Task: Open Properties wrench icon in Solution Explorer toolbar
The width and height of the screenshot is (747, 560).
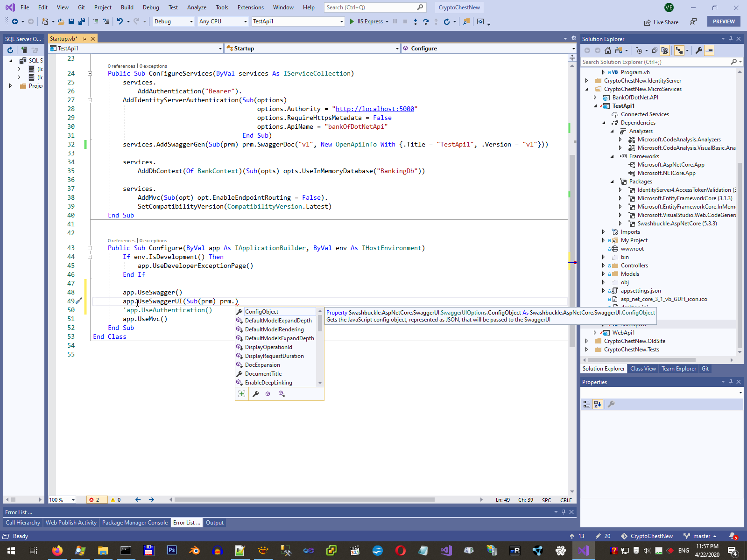Action: pyautogui.click(x=698, y=50)
